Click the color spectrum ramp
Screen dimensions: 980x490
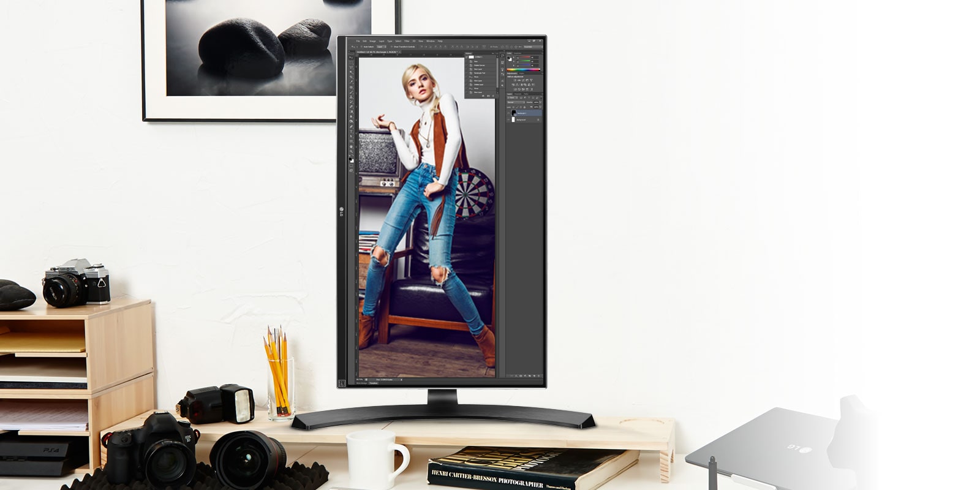[x=524, y=70]
